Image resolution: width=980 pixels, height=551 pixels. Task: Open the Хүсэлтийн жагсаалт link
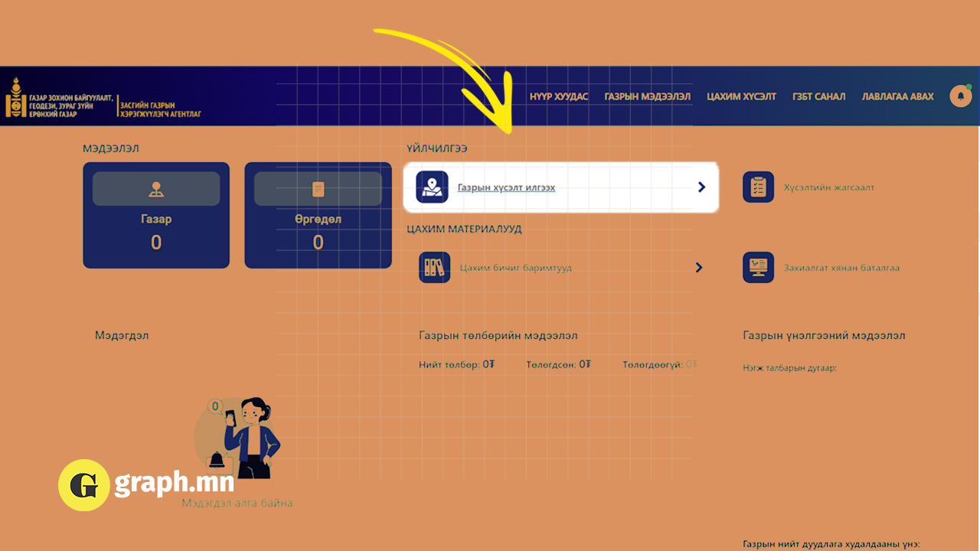click(828, 187)
